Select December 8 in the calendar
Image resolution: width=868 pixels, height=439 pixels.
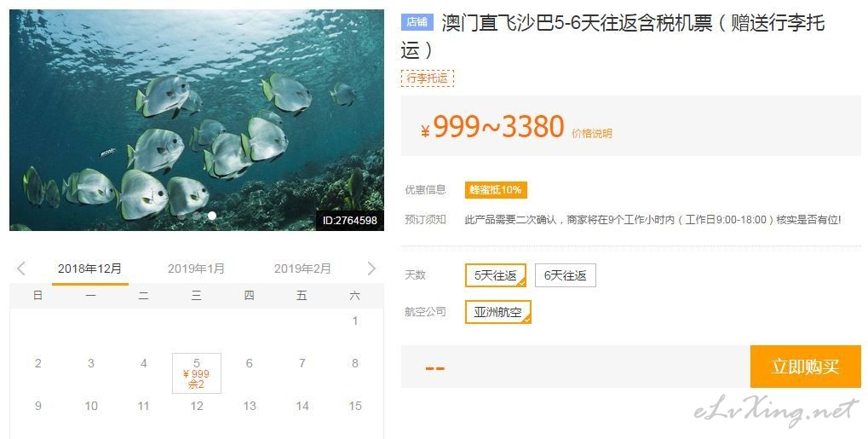pos(355,363)
